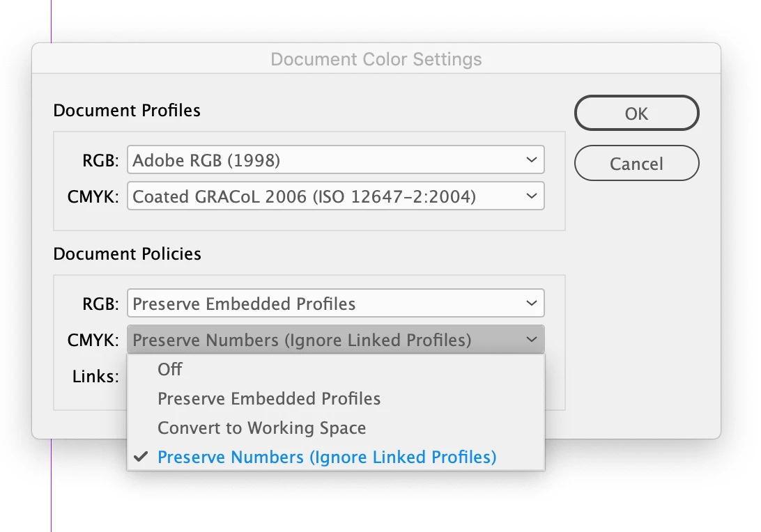761x532 pixels.
Task: Click the CMYK label in Document Profiles
Action: [93, 197]
